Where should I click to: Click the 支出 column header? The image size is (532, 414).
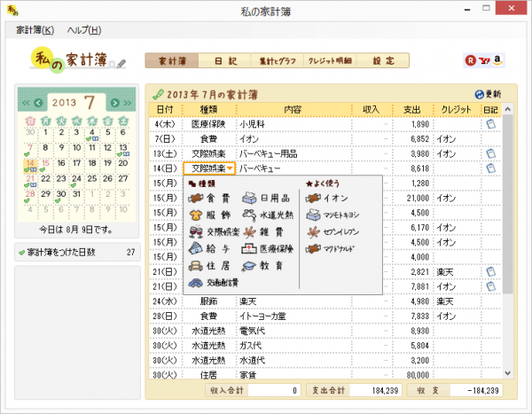(412, 110)
